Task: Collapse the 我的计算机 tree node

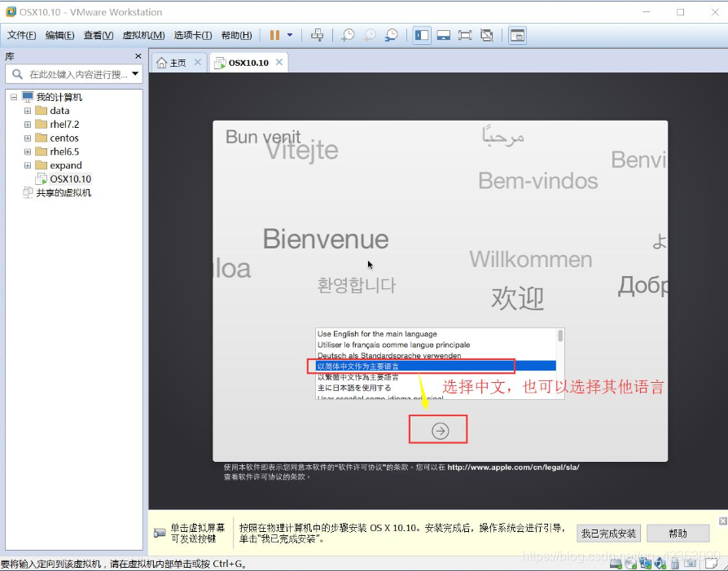Action: [x=14, y=97]
